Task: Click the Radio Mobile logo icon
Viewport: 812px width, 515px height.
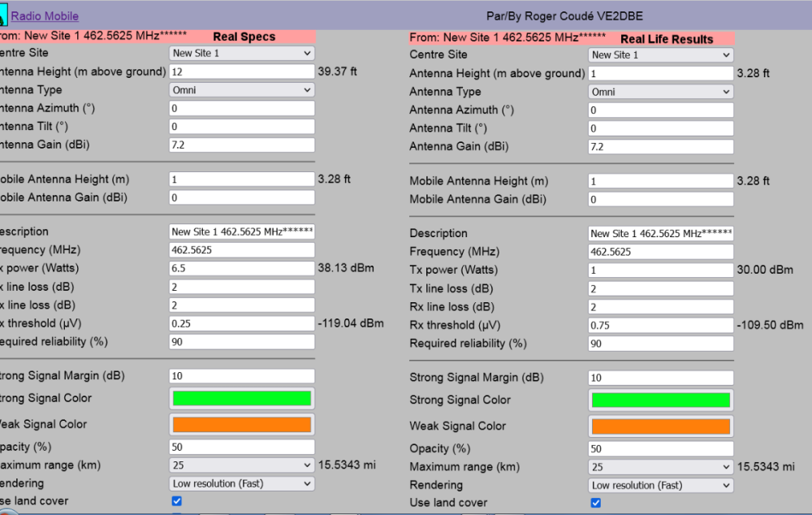Action: [3, 15]
